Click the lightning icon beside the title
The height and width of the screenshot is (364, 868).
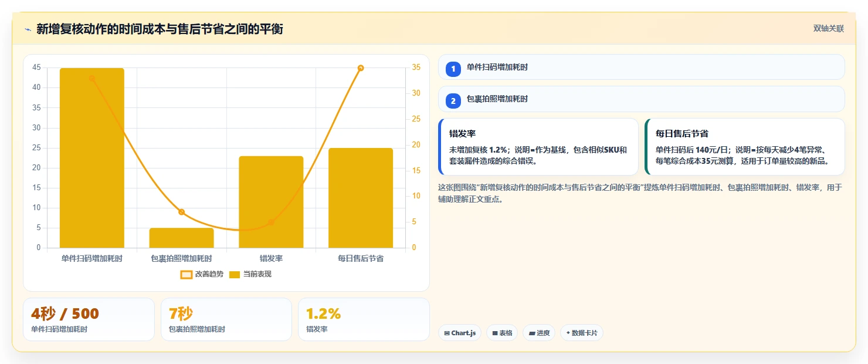[28, 29]
